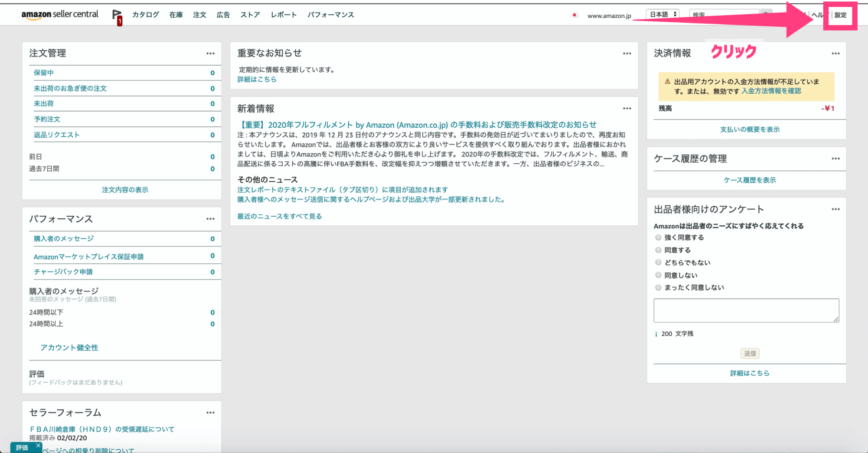Select 同意しない radio option
The image size is (868, 453).
658,275
